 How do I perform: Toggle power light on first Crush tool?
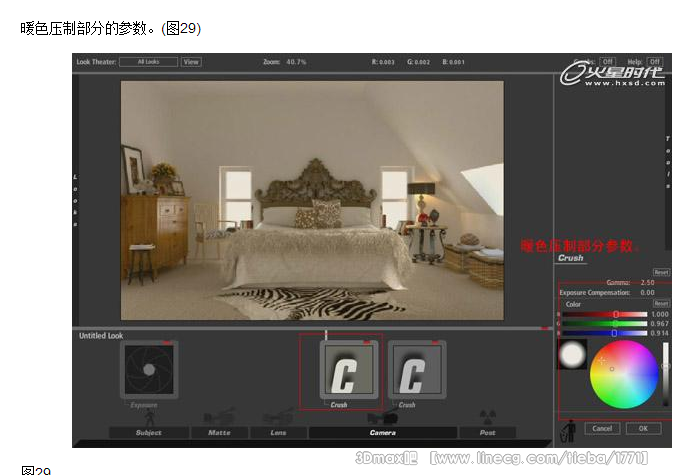click(x=367, y=343)
